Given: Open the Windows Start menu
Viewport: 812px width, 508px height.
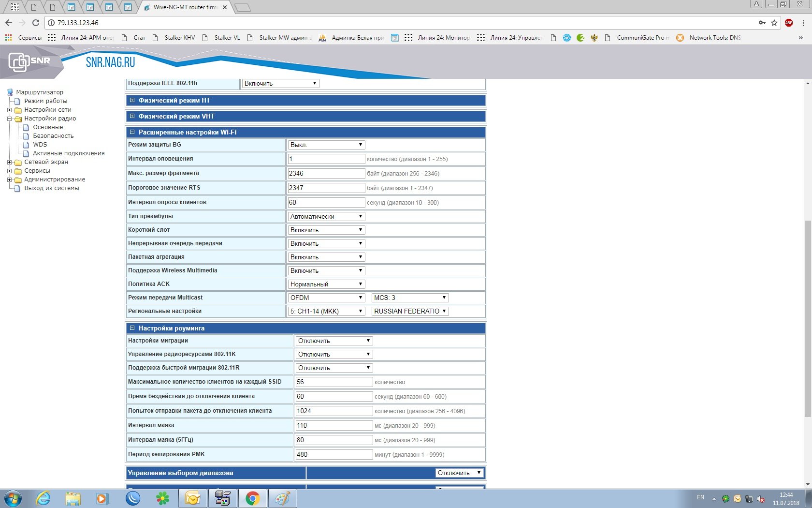Looking at the screenshot, I should point(13,498).
